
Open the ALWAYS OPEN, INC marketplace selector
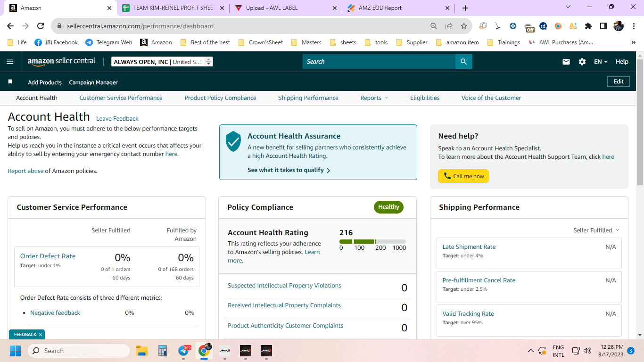(162, 62)
